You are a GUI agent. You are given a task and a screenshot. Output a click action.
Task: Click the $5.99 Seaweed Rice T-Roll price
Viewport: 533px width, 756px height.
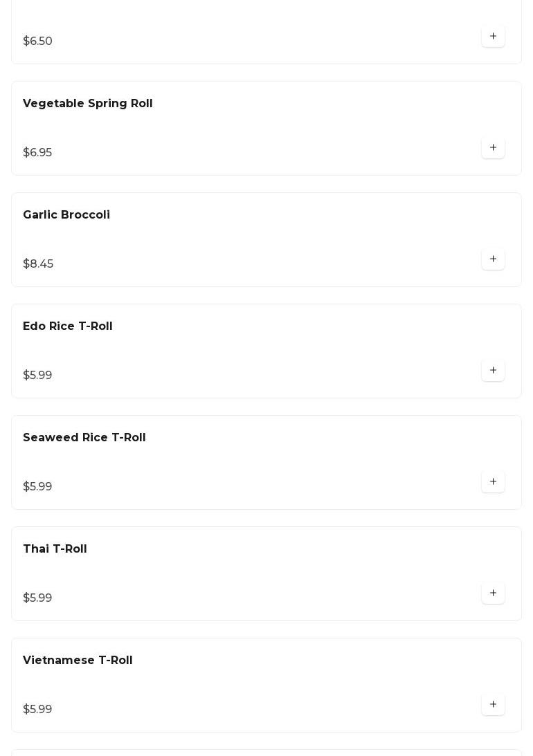coord(37,486)
